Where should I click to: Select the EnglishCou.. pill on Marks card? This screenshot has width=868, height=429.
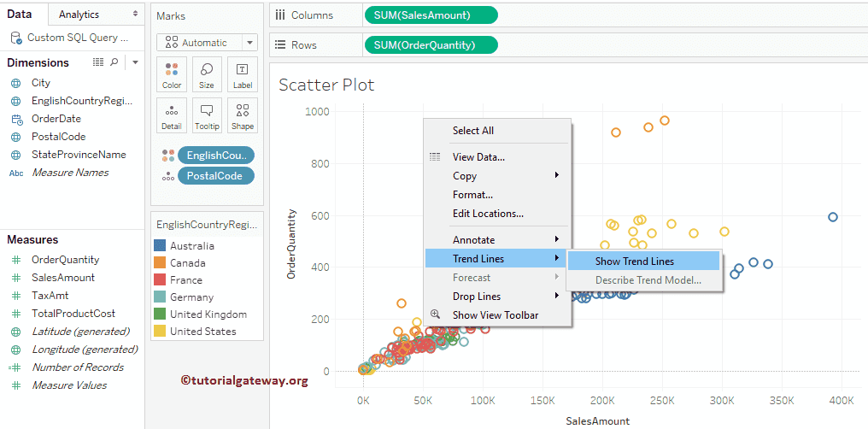[216, 156]
